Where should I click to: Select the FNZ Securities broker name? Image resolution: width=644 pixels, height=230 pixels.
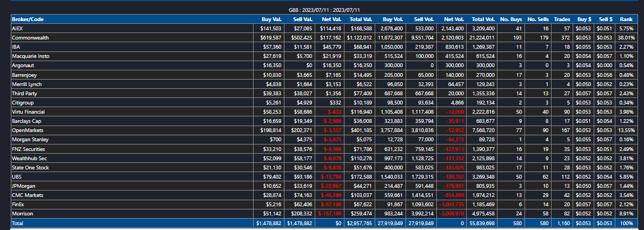[x=28, y=149]
